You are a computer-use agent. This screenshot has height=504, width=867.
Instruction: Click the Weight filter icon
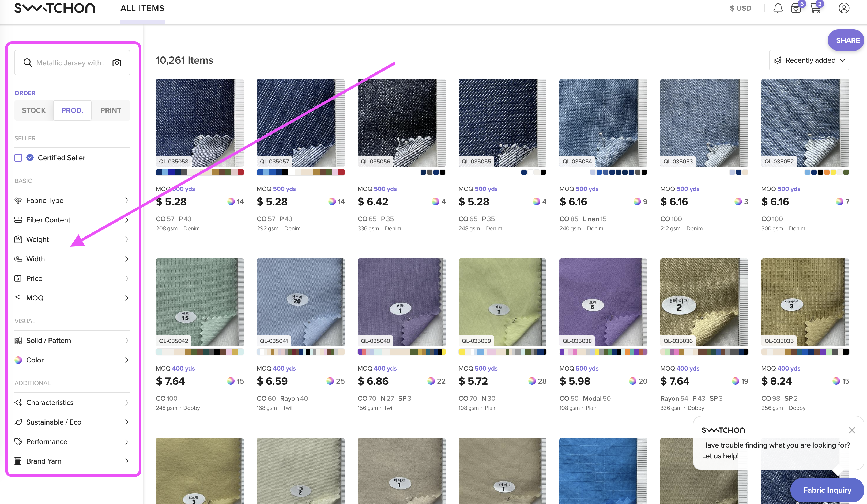[18, 239]
